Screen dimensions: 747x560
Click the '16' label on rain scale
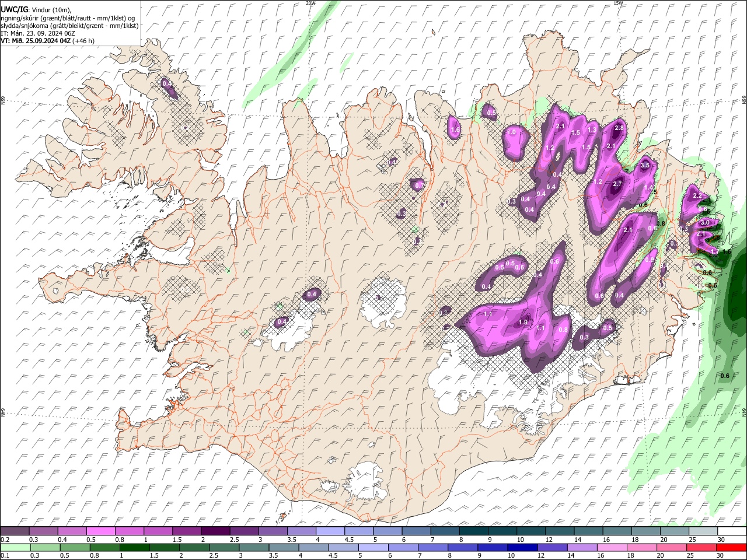tap(601, 555)
